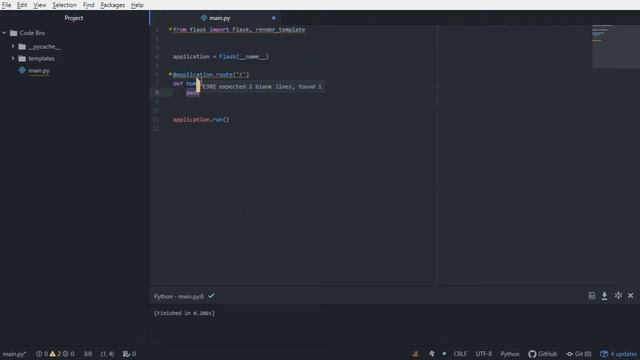Screen dimensions: 640x360
Task: Click the Python file icon beside main.py
Action: tap(22, 70)
